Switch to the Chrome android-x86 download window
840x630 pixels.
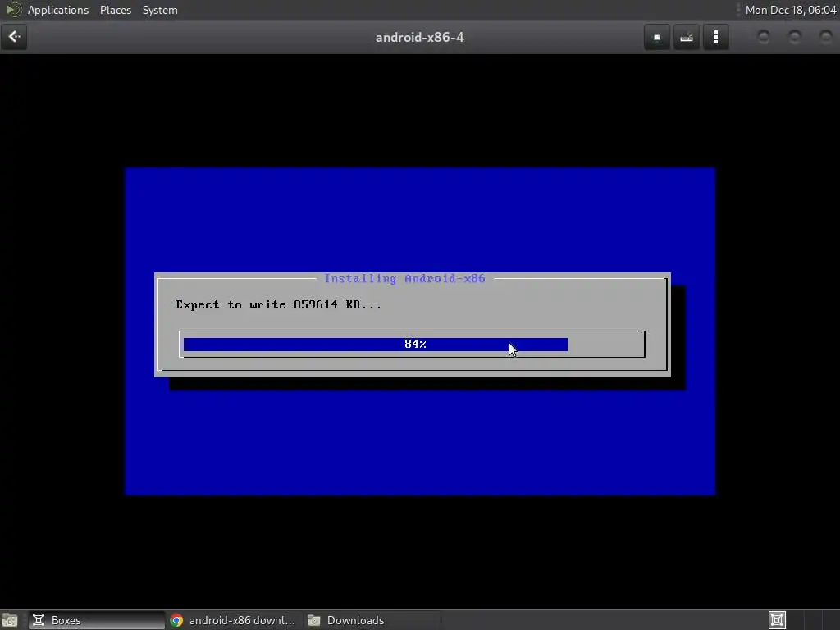click(234, 620)
